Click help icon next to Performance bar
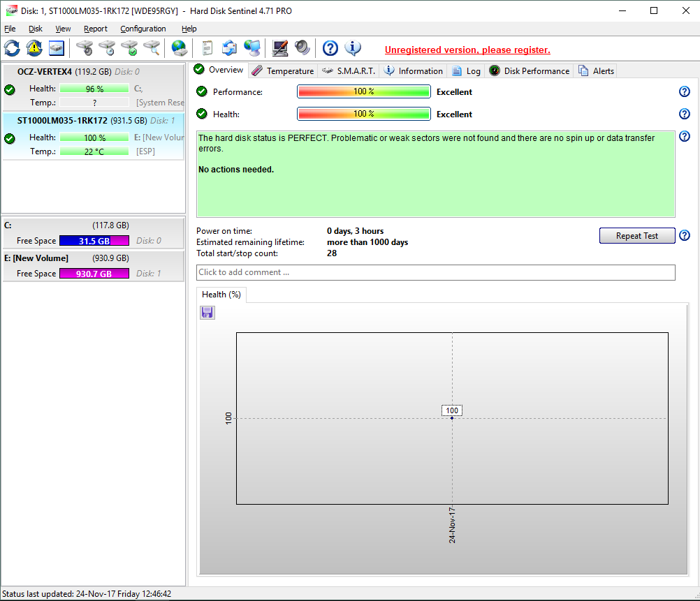The height and width of the screenshot is (601, 700). pos(684,91)
